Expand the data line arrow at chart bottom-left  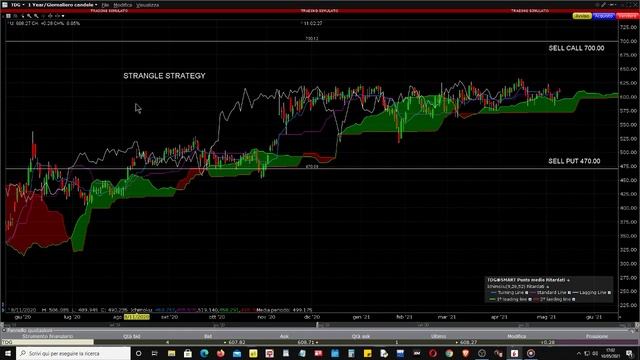click(3, 310)
